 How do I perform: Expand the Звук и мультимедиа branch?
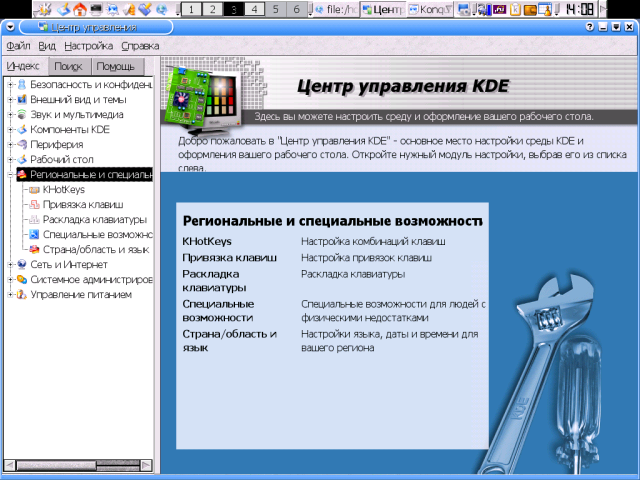click(11, 115)
